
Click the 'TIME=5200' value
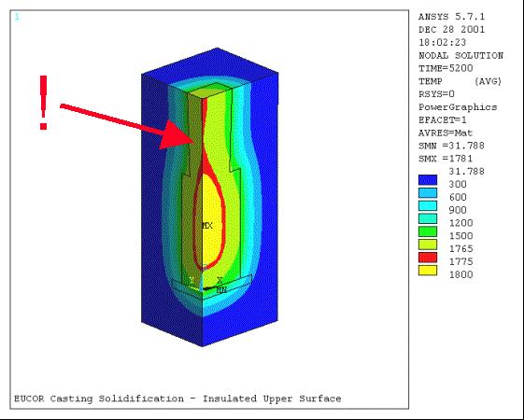[446, 68]
